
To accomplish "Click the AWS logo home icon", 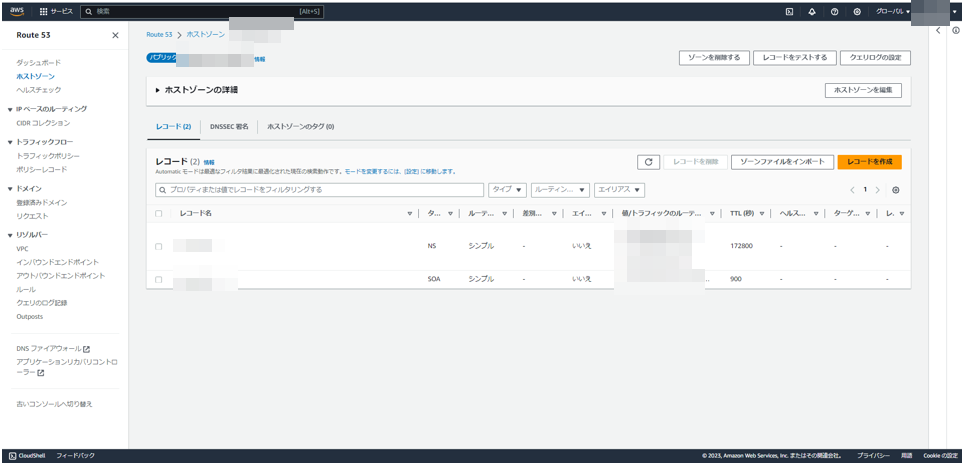I will click(17, 11).
